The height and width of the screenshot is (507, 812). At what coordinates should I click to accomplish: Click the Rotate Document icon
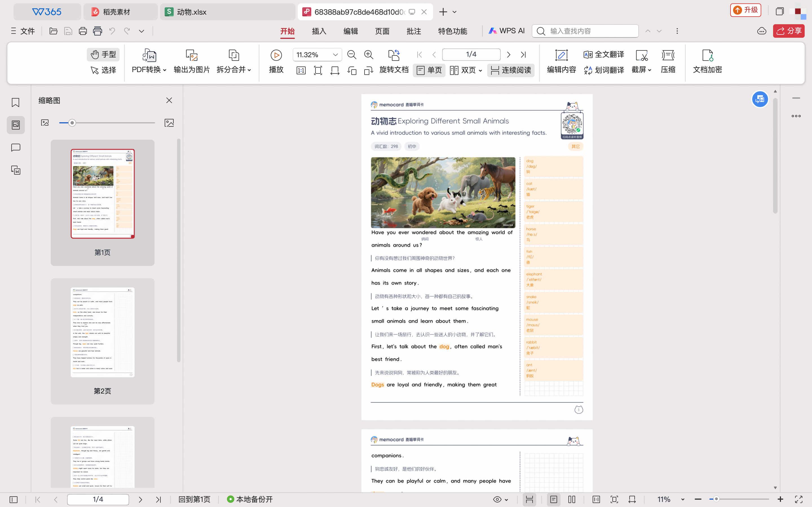(394, 55)
